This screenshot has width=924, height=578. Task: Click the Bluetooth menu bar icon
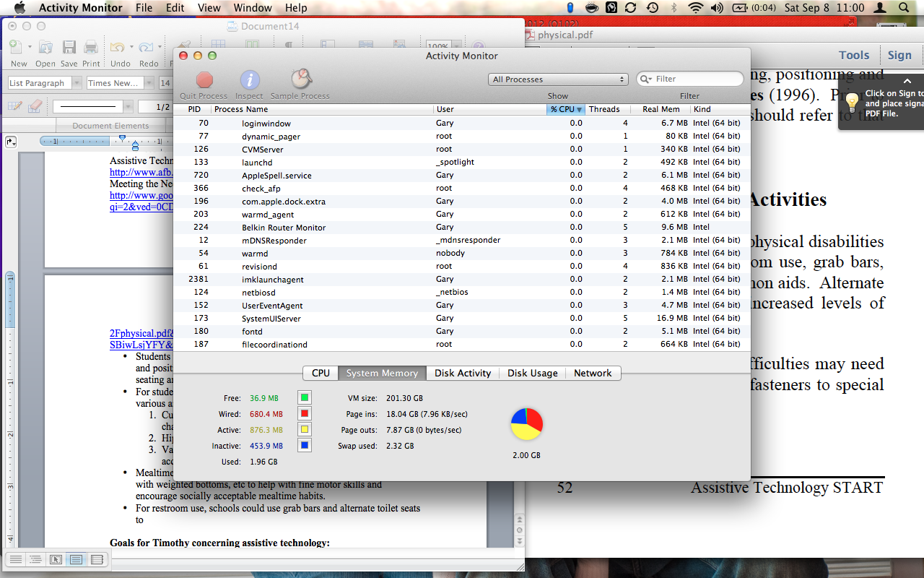coord(674,8)
